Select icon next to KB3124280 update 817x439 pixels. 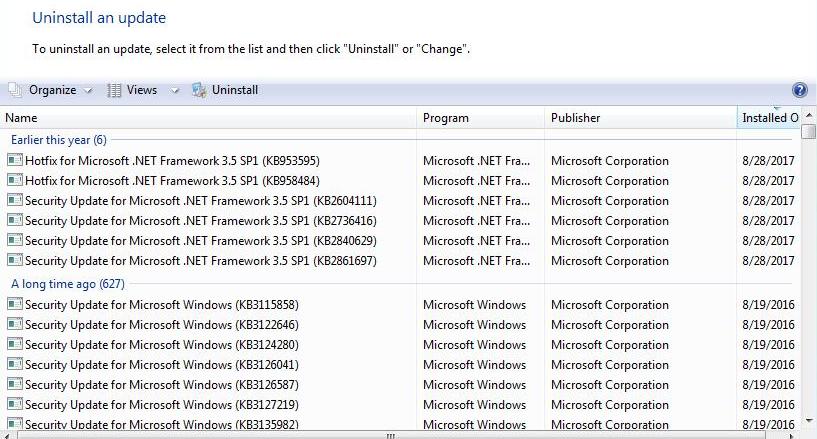pos(15,344)
